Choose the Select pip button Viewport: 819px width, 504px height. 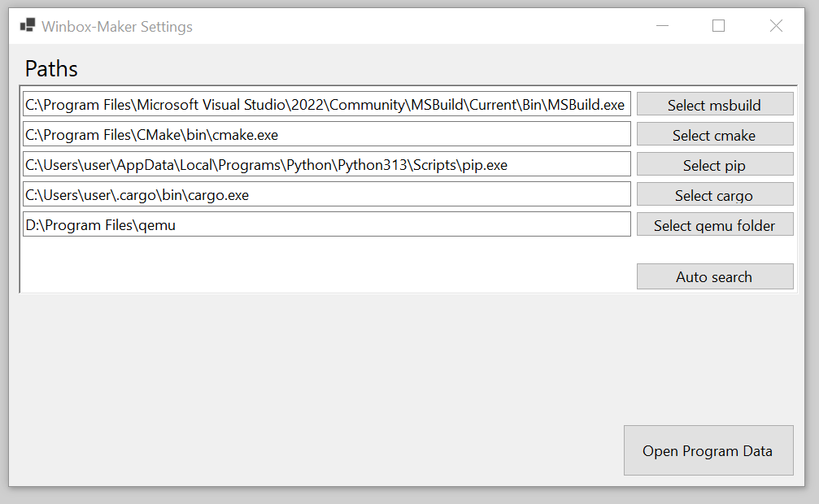715,164
